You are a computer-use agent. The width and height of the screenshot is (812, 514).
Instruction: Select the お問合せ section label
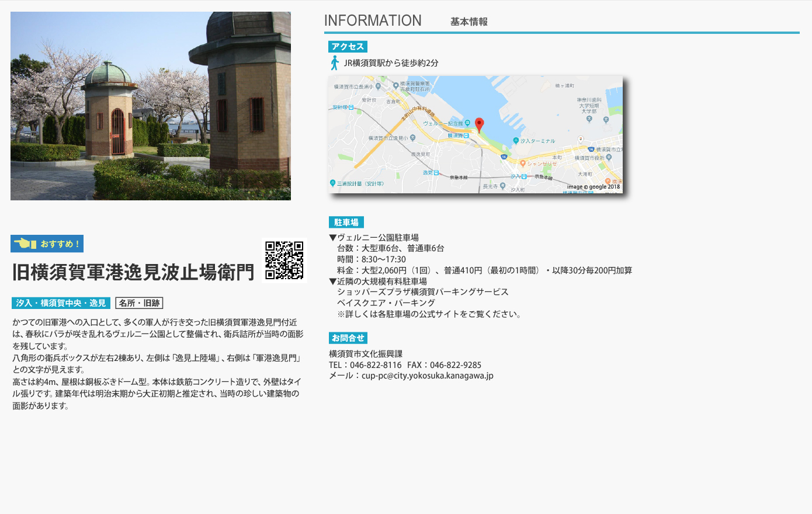pos(348,338)
